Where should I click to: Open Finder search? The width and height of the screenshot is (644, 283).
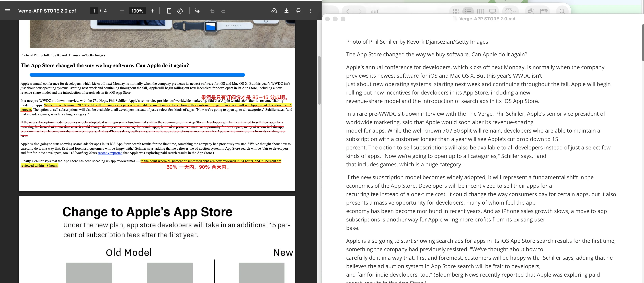point(562,11)
